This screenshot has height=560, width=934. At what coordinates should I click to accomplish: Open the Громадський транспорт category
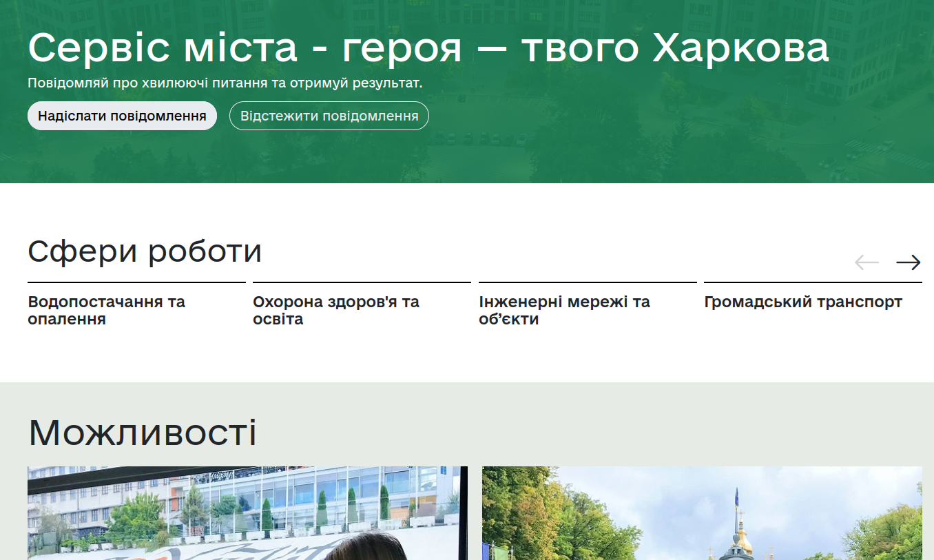tap(813, 302)
